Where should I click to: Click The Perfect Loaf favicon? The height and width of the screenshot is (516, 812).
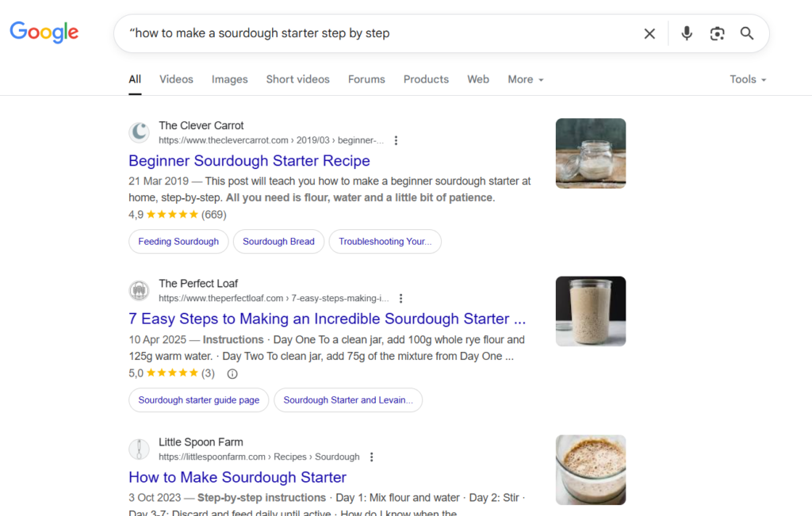coord(140,290)
